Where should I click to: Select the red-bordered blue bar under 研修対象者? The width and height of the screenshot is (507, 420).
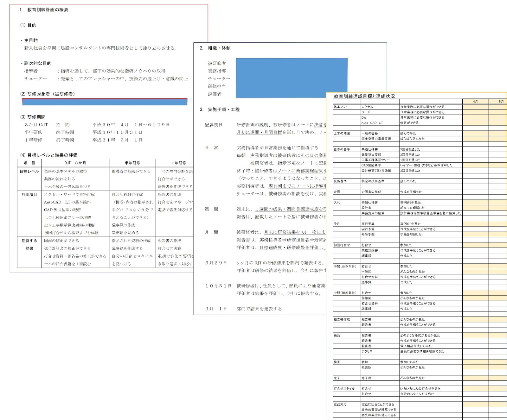[105, 101]
